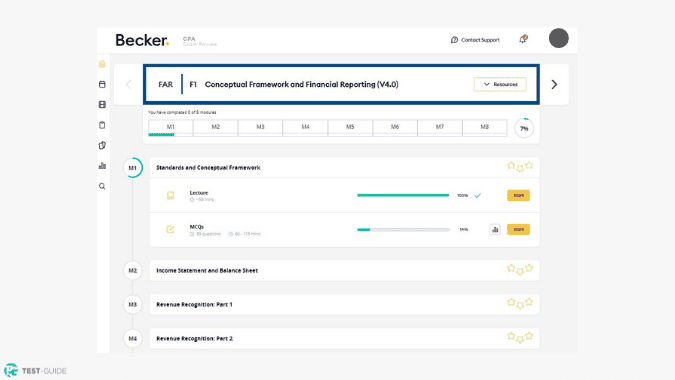Click the Lecture completion checkmark
This screenshot has height=380, width=675.
477,195
